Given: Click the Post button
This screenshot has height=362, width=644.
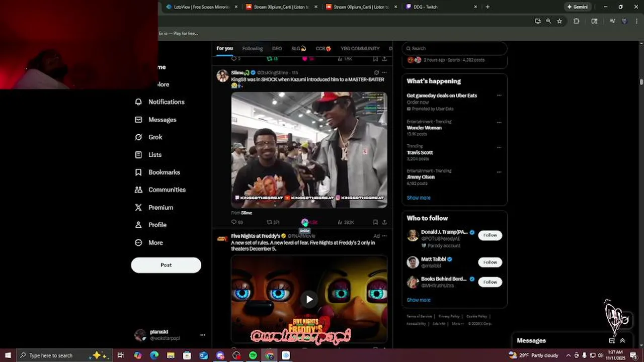Looking at the screenshot, I should tap(166, 265).
